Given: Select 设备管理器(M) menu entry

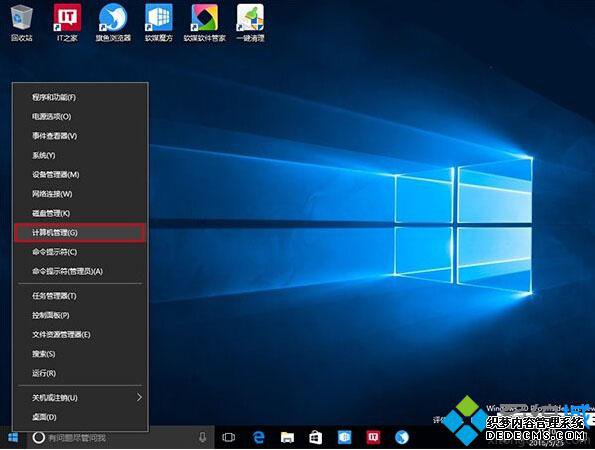Looking at the screenshot, I should point(80,175).
